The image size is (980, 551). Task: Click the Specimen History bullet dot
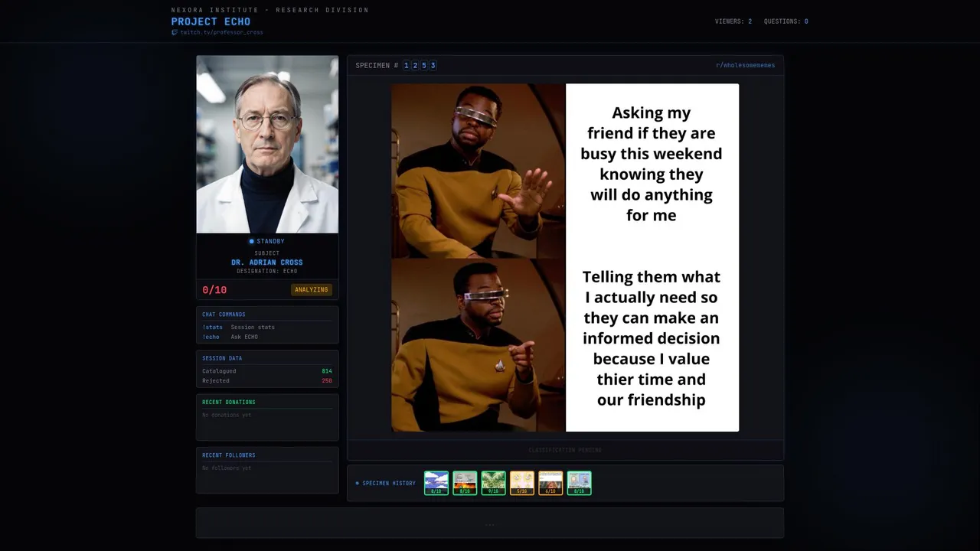[358, 483]
